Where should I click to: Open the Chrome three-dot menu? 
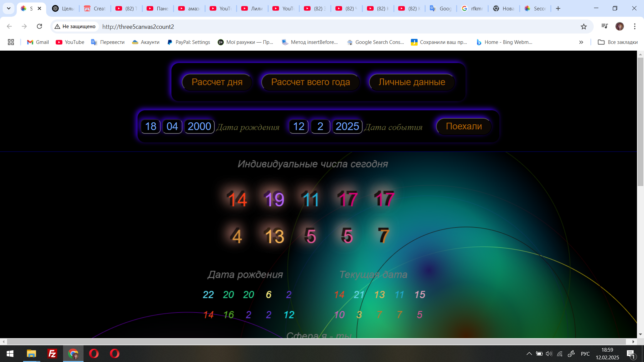[635, 26]
